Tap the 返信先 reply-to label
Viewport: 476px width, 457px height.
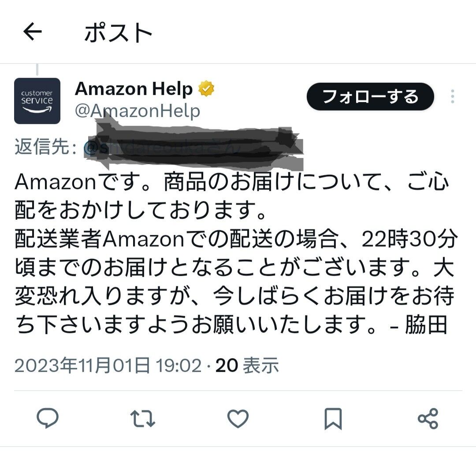(x=45, y=147)
